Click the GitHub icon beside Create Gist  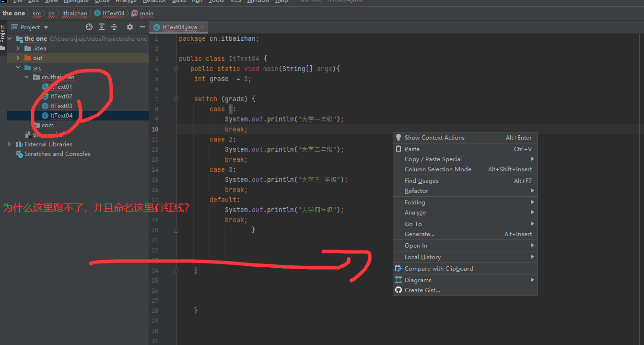[398, 290]
